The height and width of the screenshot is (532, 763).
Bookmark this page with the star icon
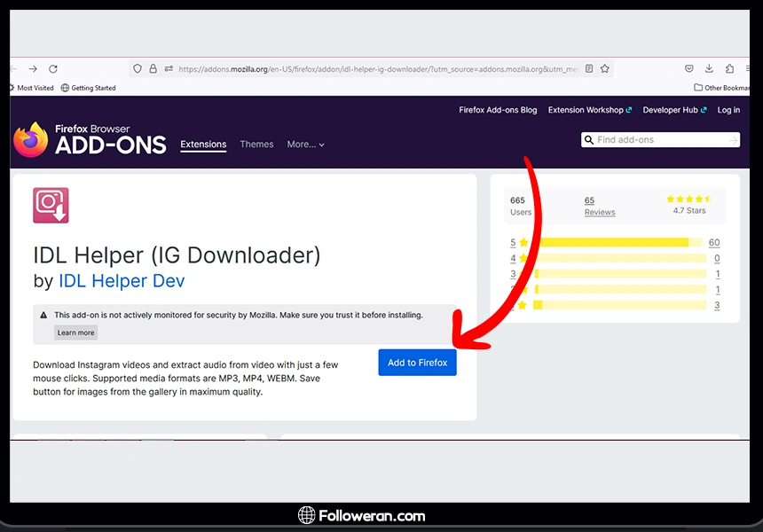pos(605,68)
